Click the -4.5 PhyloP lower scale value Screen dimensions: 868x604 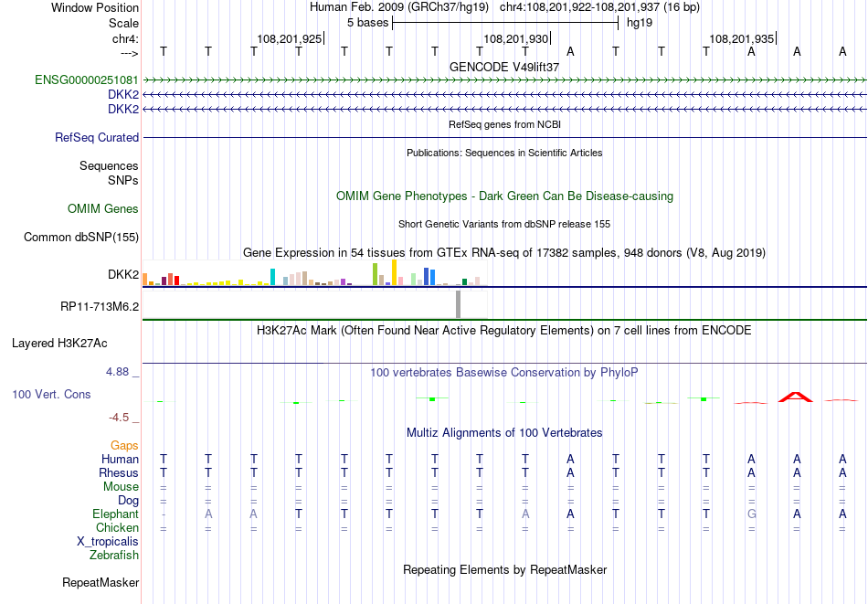119,418
